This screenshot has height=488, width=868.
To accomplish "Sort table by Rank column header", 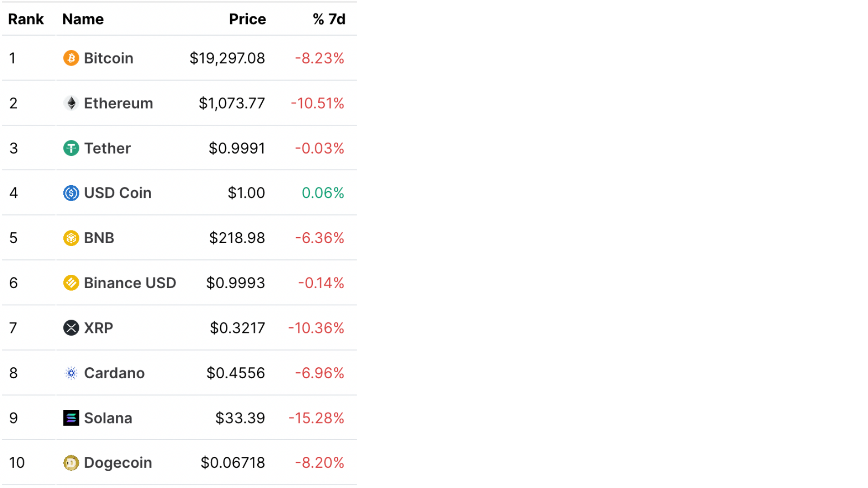I will pos(26,19).
